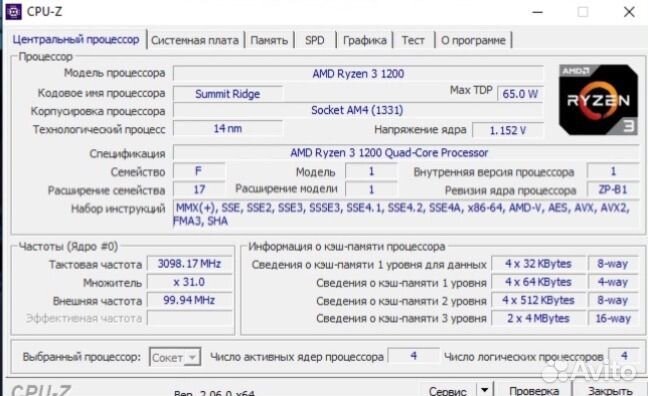Click the 4 x 512 KBytes L2 cache value

[538, 300]
